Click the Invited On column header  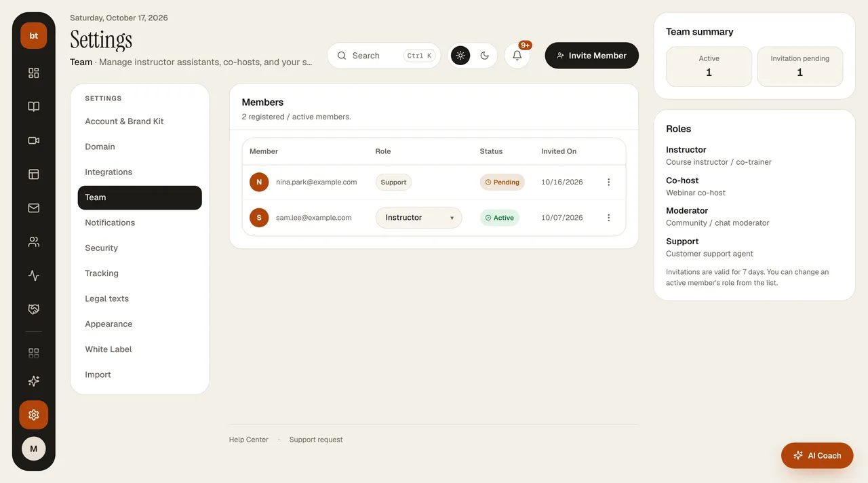click(559, 151)
